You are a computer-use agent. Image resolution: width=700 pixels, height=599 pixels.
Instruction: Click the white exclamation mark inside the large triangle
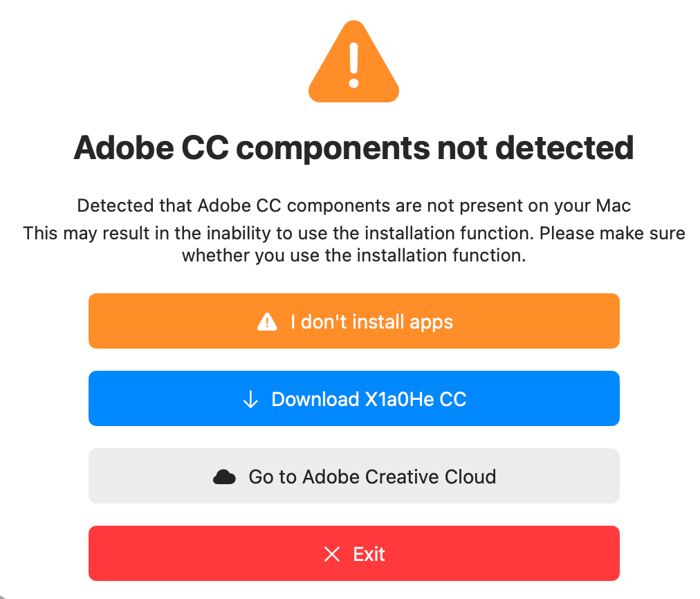tap(353, 66)
